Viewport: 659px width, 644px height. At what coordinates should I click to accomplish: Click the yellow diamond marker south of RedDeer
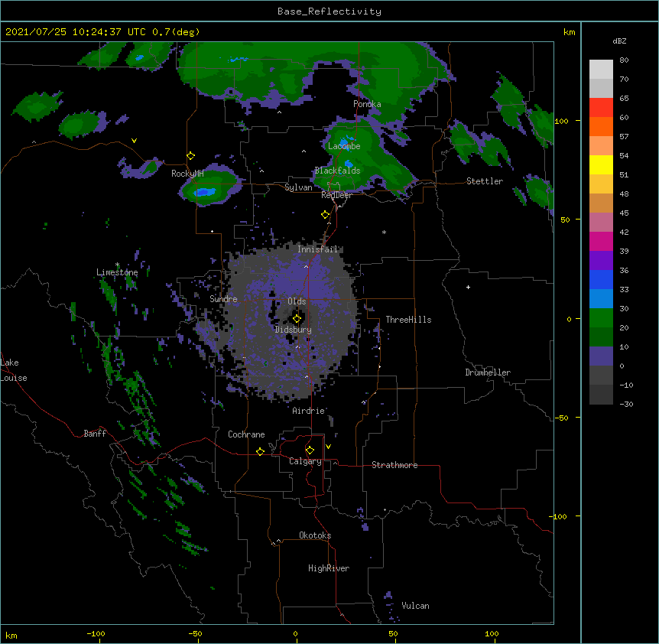tap(325, 215)
